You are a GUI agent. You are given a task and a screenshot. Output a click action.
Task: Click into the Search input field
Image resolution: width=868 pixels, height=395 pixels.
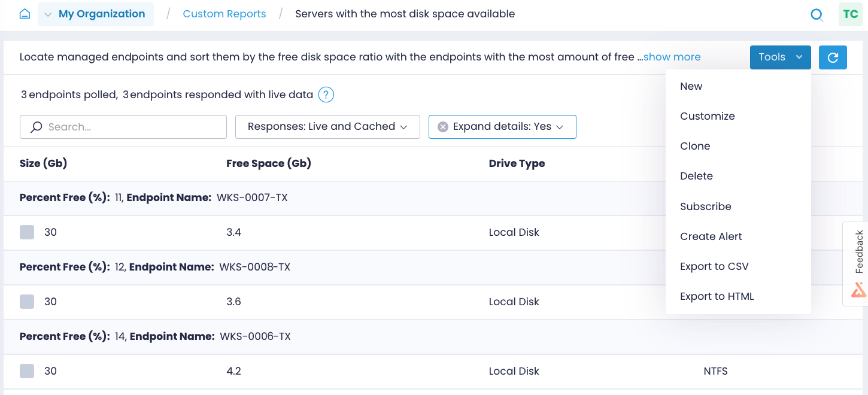(x=132, y=127)
